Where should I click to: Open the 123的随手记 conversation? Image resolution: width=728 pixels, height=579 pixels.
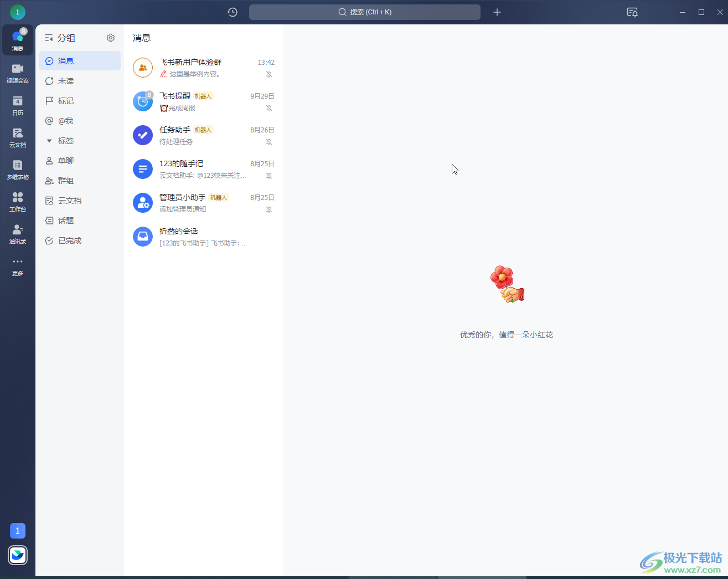(x=204, y=169)
